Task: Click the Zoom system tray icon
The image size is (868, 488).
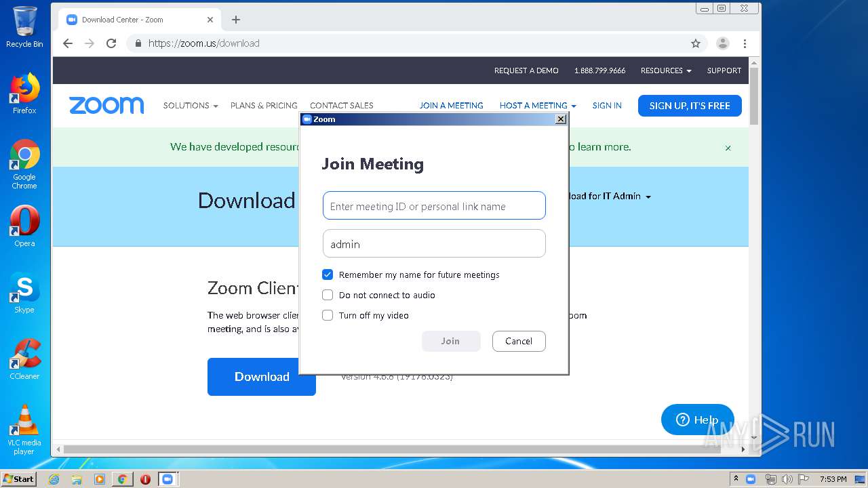Action: pyautogui.click(x=751, y=479)
